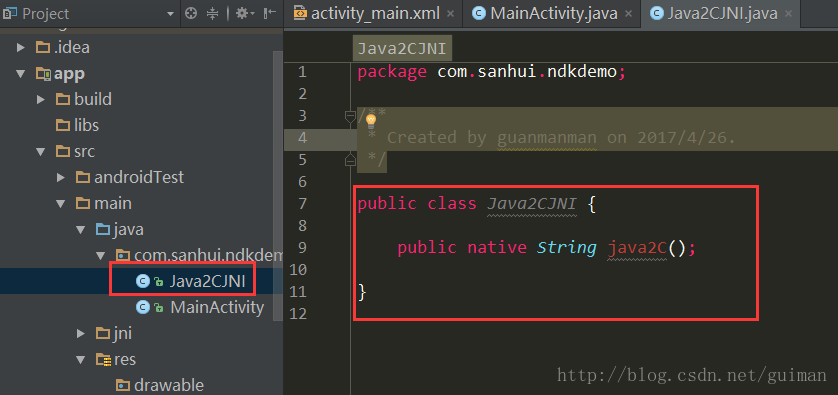This screenshot has height=395, width=838.
Task: Hide the Project panel with hide icon
Action: 270,13
